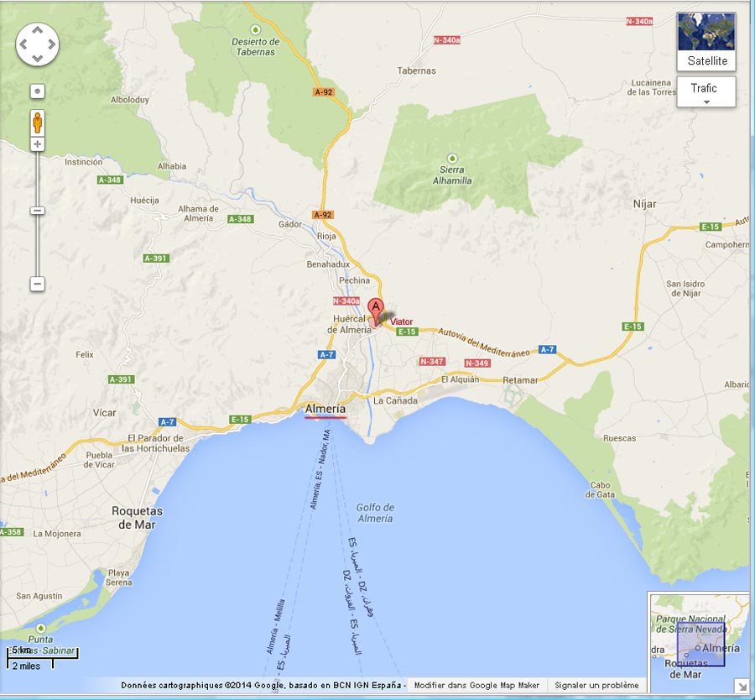The image size is (755, 700).
Task: Click the Cabo de Gata label
Action: coord(601,489)
